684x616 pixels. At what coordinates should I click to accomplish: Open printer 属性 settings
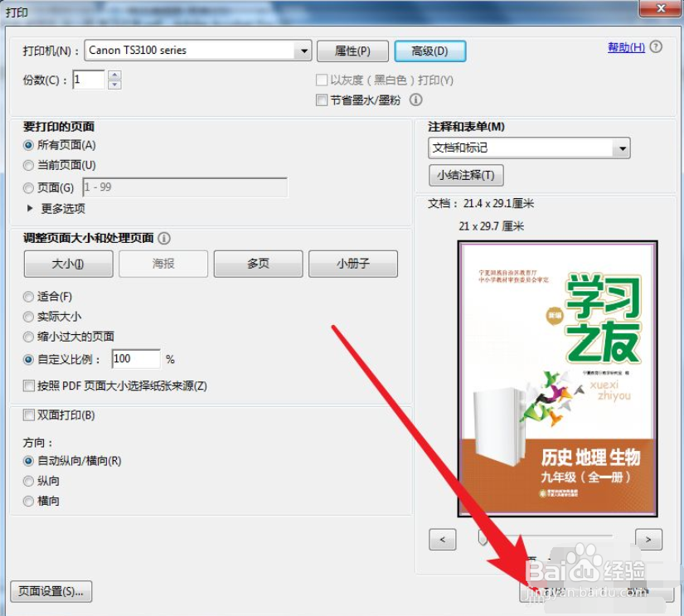click(352, 51)
